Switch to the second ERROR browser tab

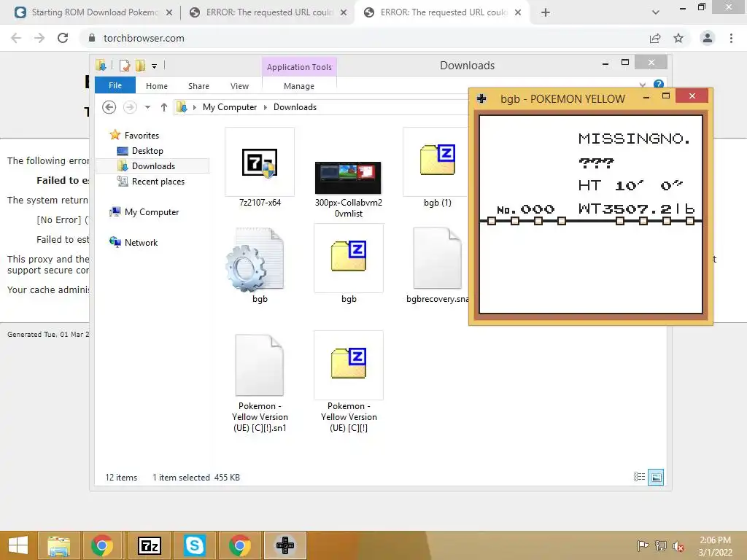(x=444, y=12)
